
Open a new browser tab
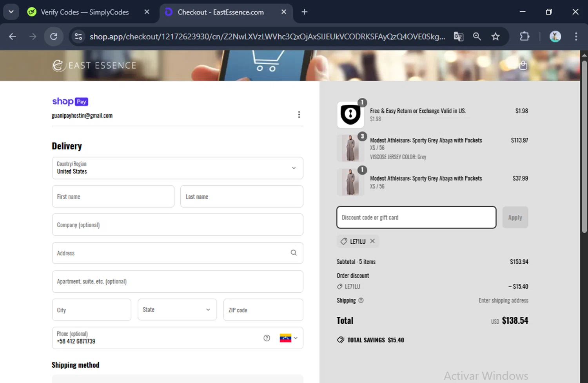click(x=305, y=12)
